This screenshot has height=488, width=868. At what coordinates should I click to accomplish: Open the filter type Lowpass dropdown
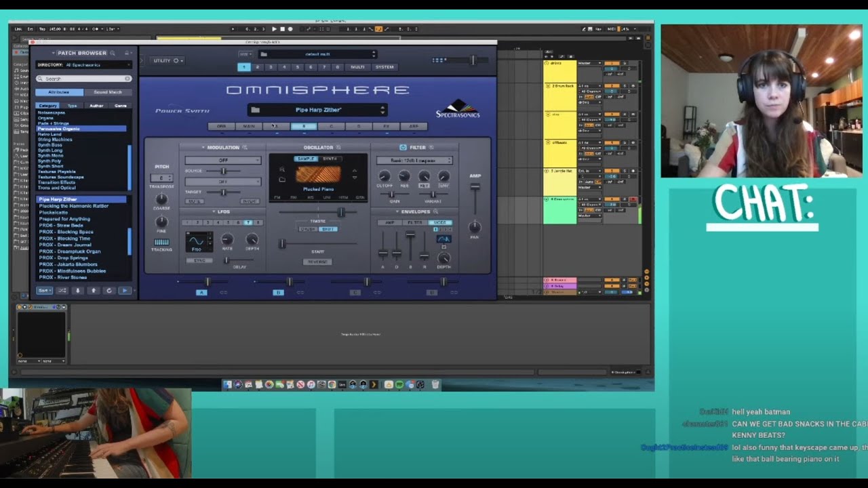pyautogui.click(x=415, y=161)
